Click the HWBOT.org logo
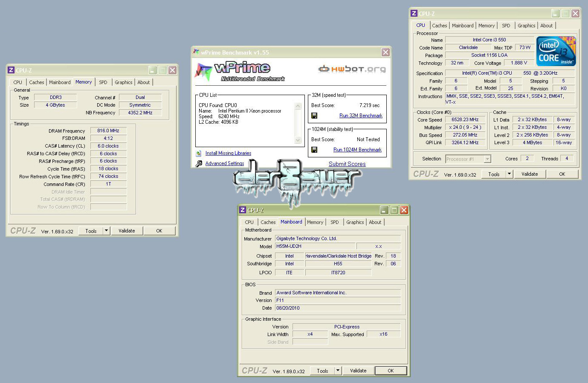Screen dimensions: 588x383 point(352,69)
